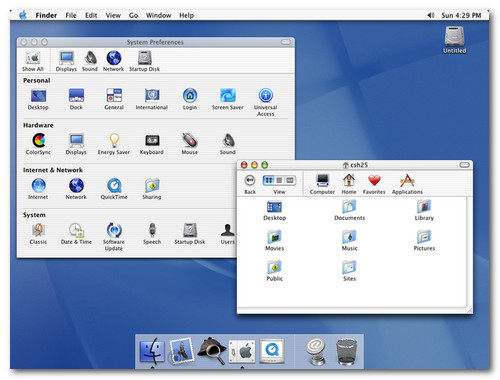Open Date & Time preferences
Image resolution: width=500 pixels, height=380 pixels.
click(76, 233)
